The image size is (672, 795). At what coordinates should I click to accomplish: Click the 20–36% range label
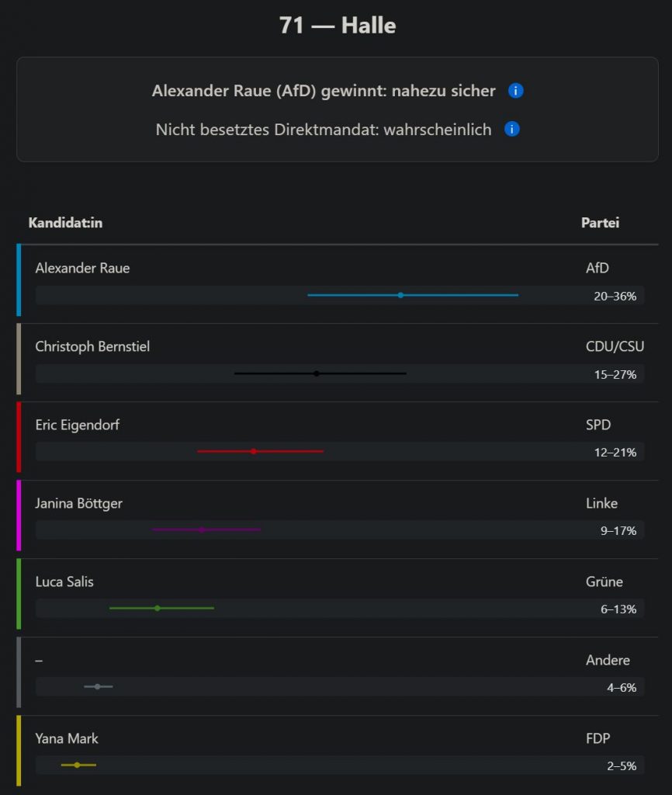[615, 296]
